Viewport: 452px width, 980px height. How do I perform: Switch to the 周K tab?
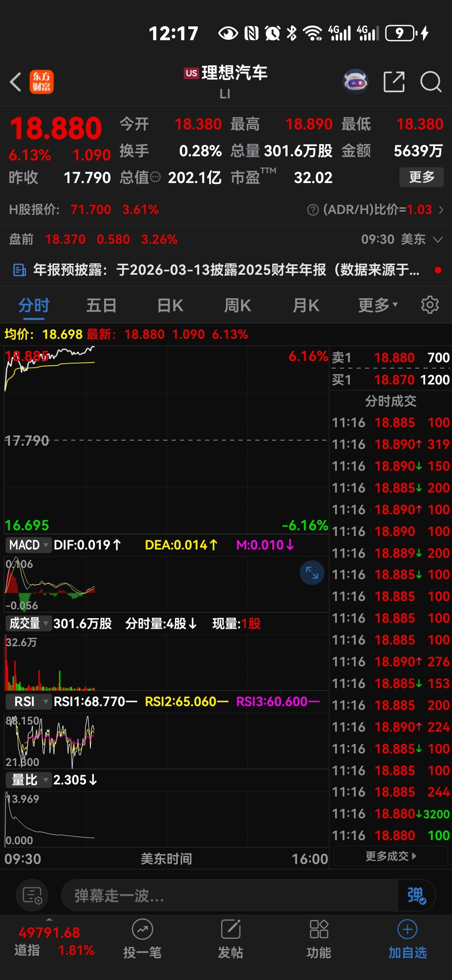tap(238, 305)
